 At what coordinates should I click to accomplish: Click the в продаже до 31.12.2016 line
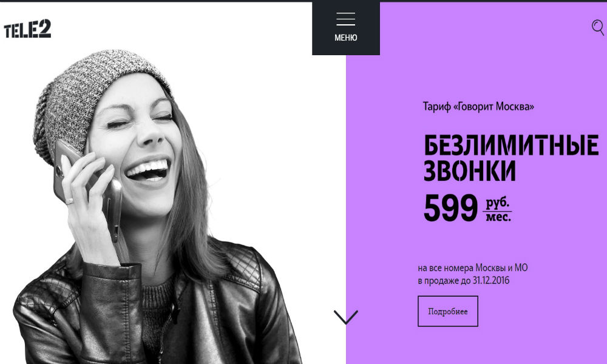[463, 280]
